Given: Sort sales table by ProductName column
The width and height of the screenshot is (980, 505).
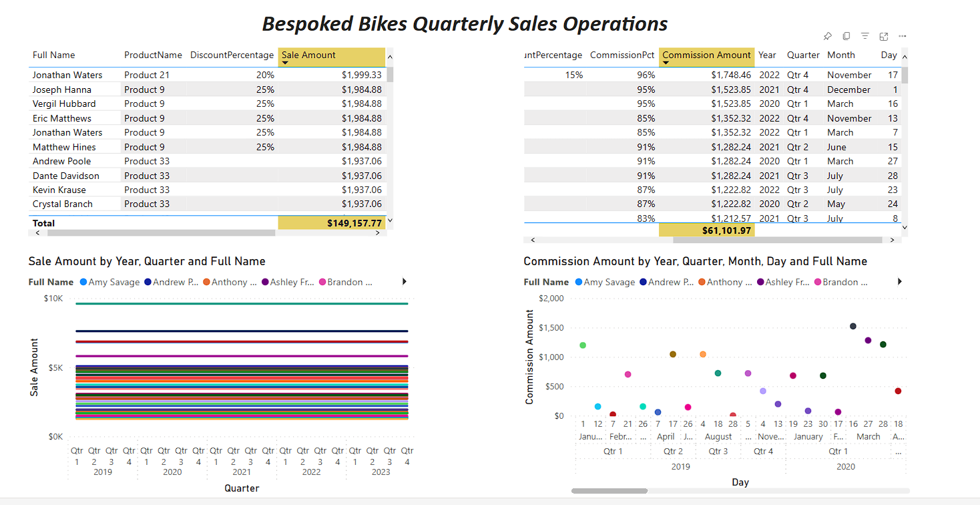Looking at the screenshot, I should [153, 55].
